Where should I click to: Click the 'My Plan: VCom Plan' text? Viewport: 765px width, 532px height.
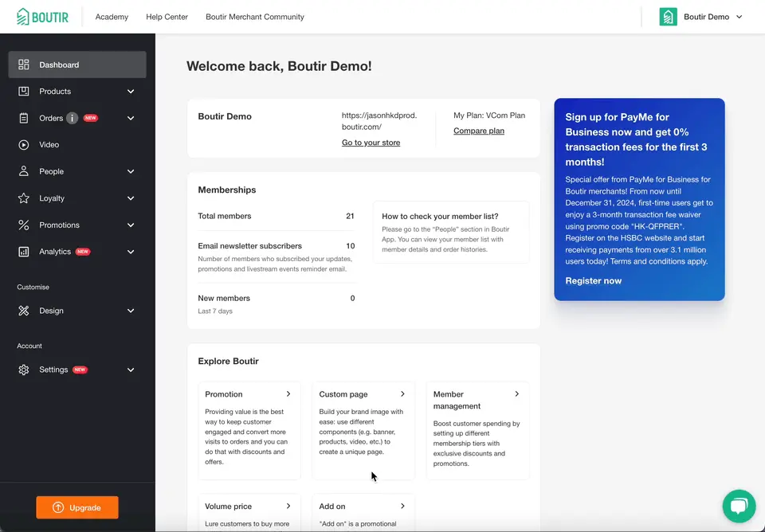pos(489,115)
